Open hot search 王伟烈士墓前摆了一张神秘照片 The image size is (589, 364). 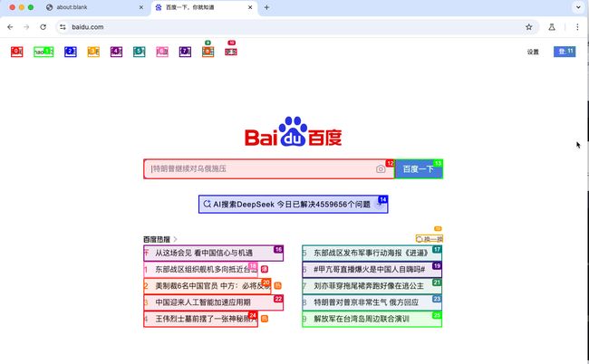point(200,319)
